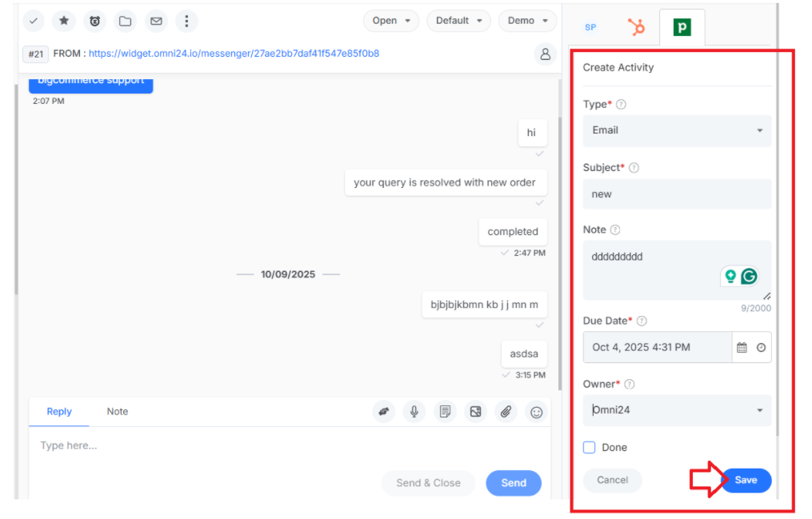Expand the Owner dropdown showing Omni24
Viewport: 812px width, 519px height.
point(677,409)
